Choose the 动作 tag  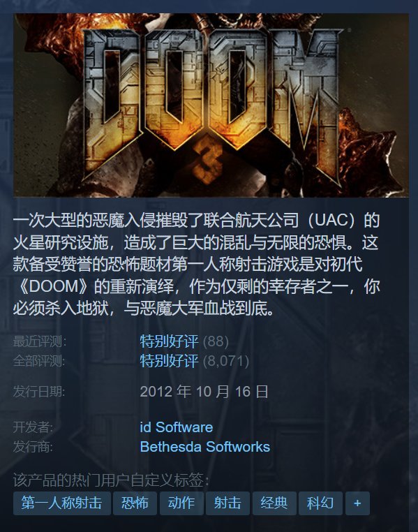click(181, 503)
